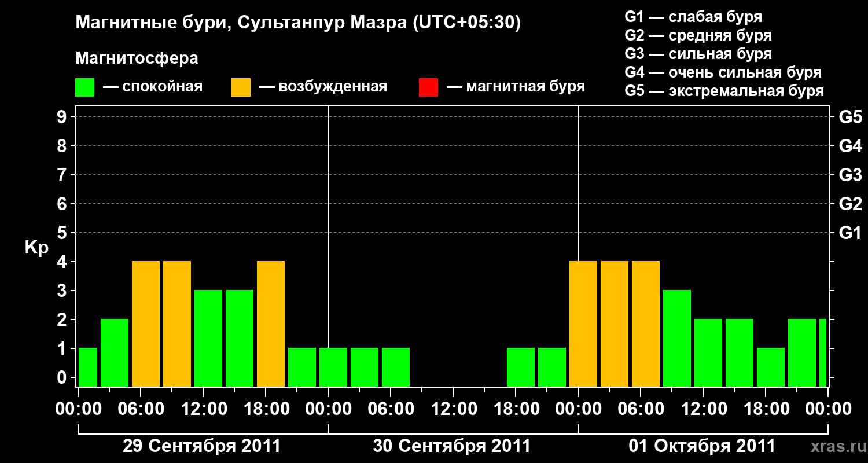Click the '9' value on the Kp axis
The width and height of the screenshot is (868, 463).
point(63,117)
